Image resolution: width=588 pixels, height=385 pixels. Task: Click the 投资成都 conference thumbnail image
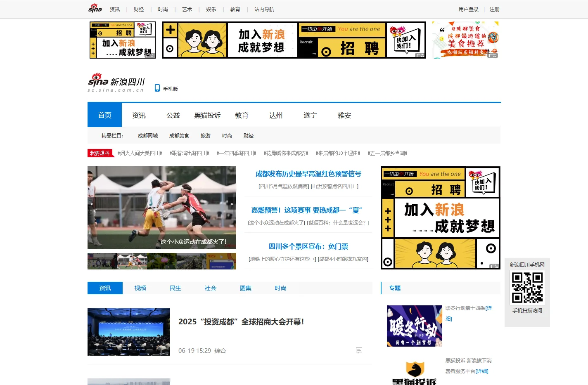pos(129,332)
